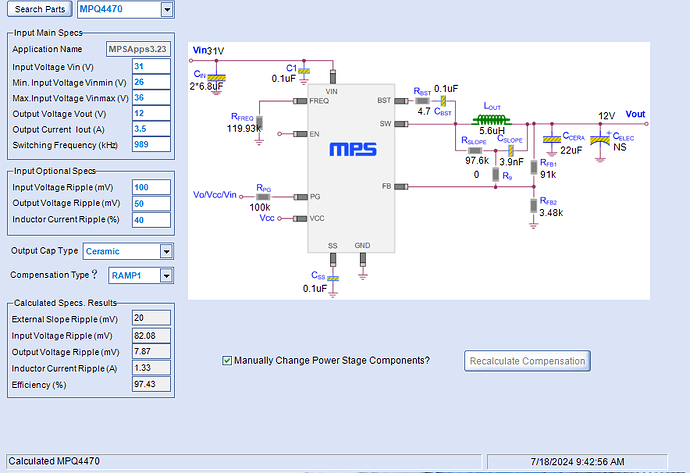Click the RSLOPE resistor symbol
The image size is (690, 473).
[x=475, y=151]
